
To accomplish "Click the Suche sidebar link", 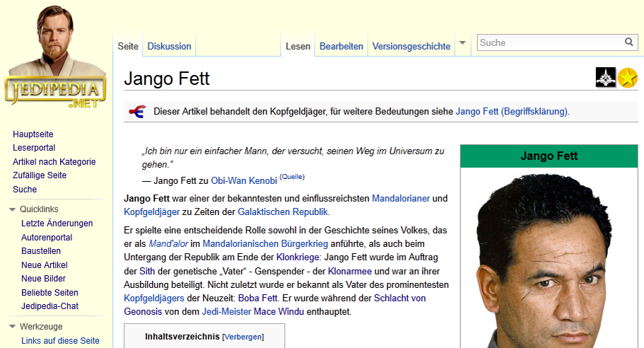I will tap(25, 190).
